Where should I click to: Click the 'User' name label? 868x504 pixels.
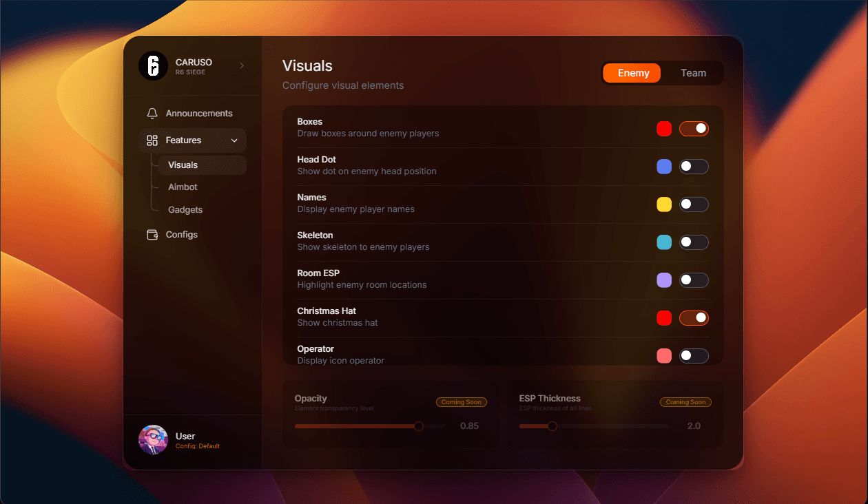pyautogui.click(x=185, y=437)
